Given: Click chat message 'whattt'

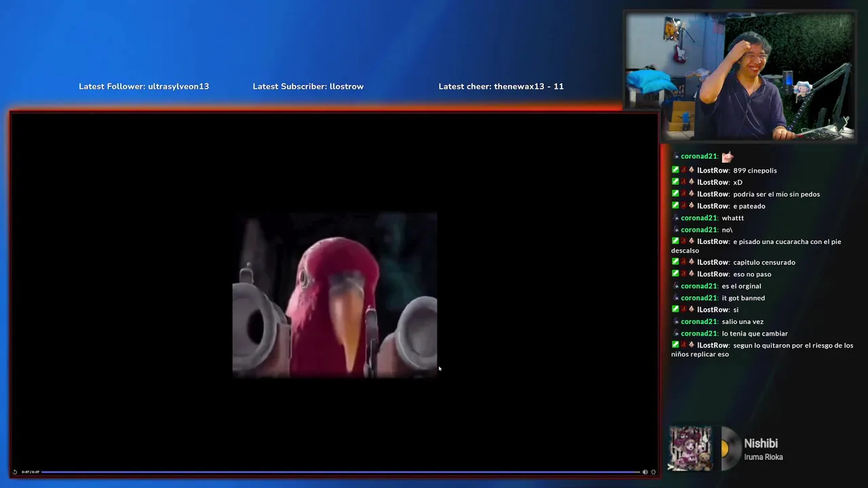Looking at the screenshot, I should coord(733,218).
